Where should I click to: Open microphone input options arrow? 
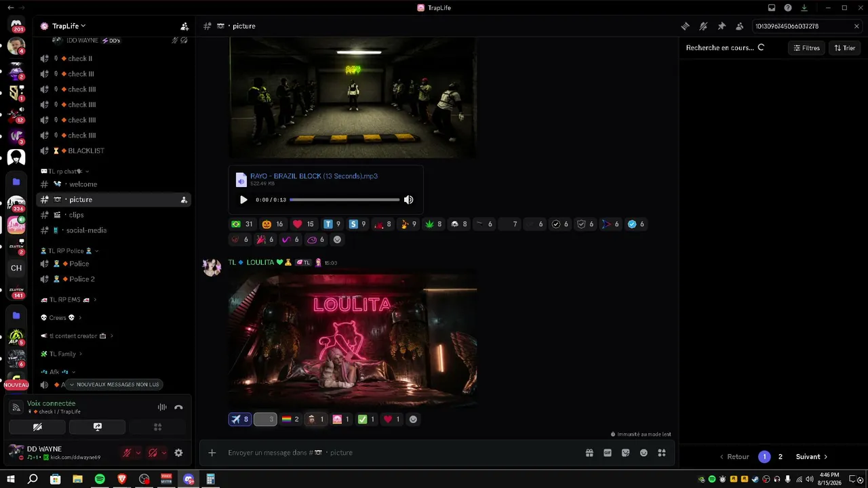(138, 453)
